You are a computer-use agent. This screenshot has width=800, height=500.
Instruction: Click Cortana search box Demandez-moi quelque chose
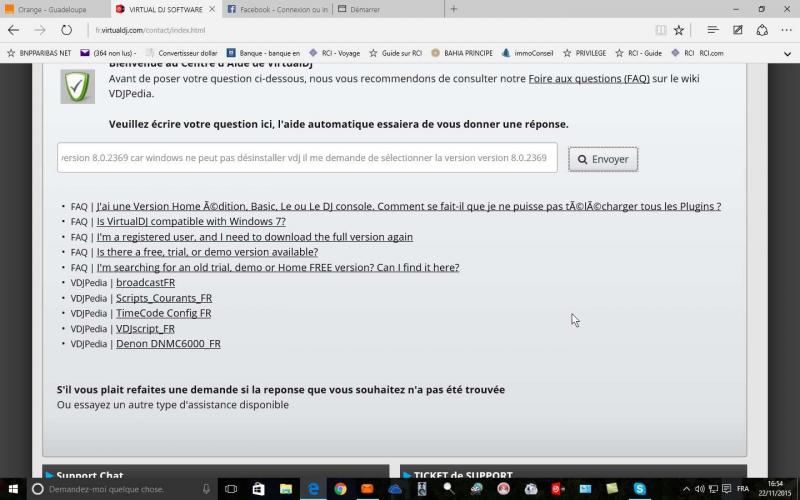click(x=121, y=489)
